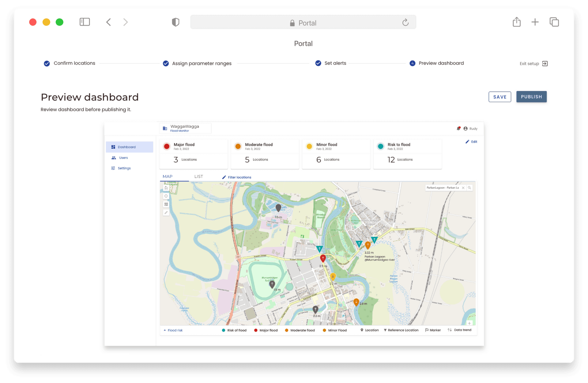Viewport: 588px width, 383px height.
Task: Click Minor Flood legend swatch
Action: click(x=324, y=330)
